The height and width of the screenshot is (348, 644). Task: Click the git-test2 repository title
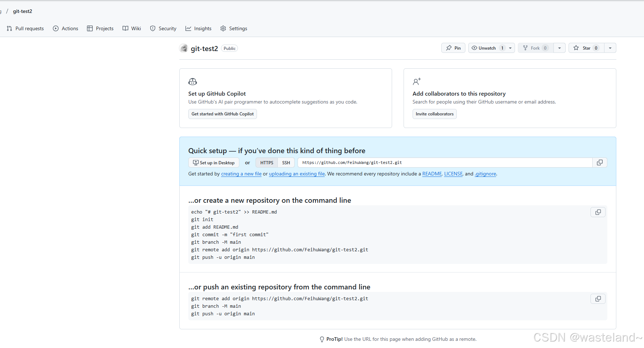tap(204, 48)
